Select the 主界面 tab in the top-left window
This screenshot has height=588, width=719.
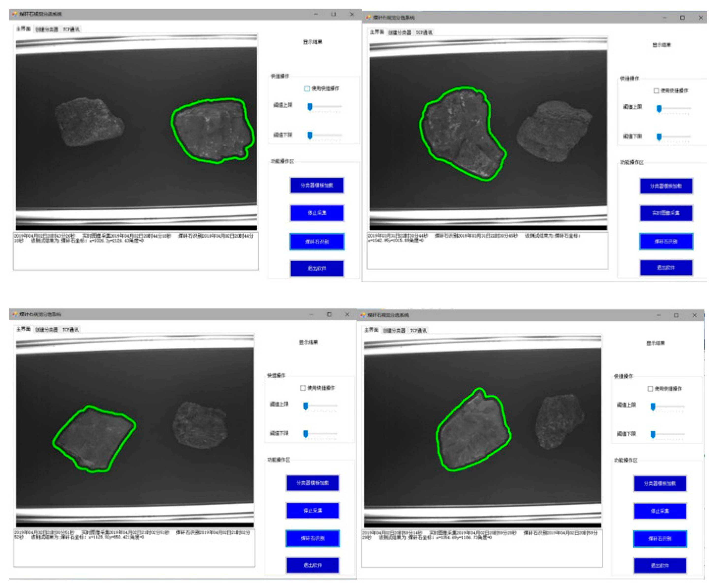click(x=24, y=29)
